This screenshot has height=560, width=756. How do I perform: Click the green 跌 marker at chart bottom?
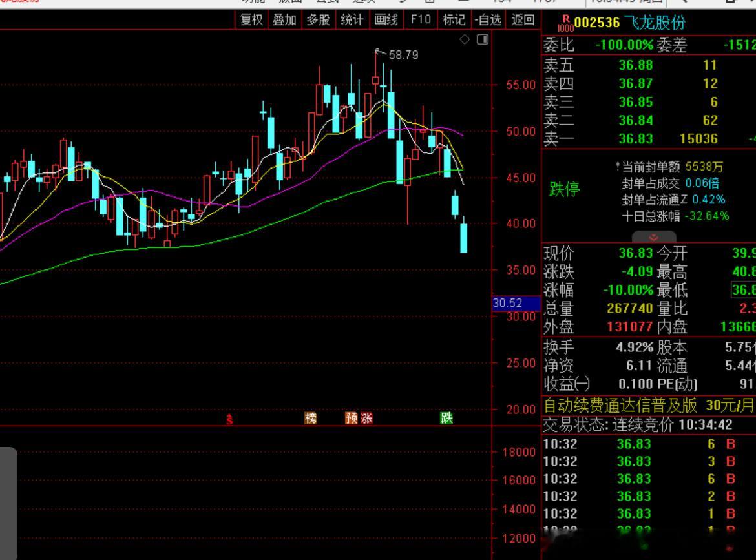click(446, 418)
